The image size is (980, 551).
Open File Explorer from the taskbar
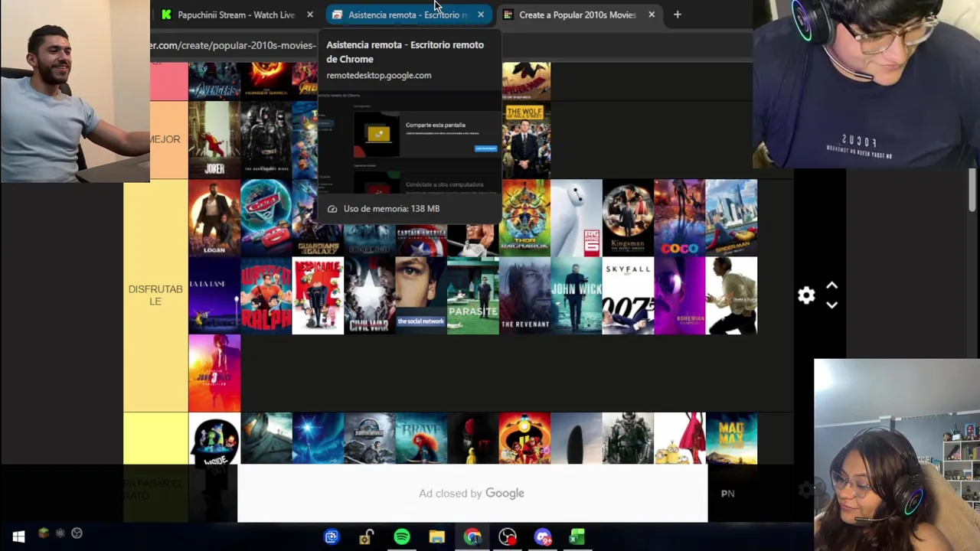tap(437, 537)
